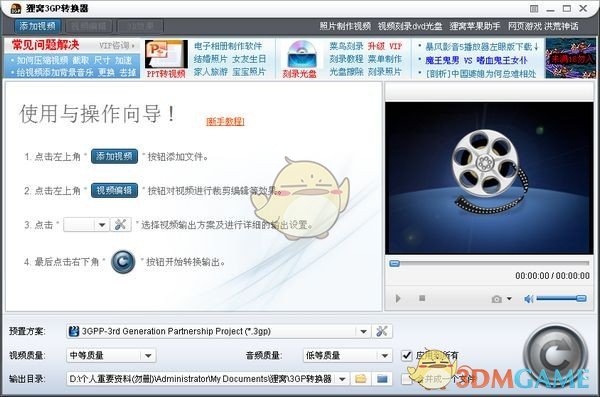Play the preview video
Image resolution: width=600 pixels, height=397 pixels.
click(398, 298)
